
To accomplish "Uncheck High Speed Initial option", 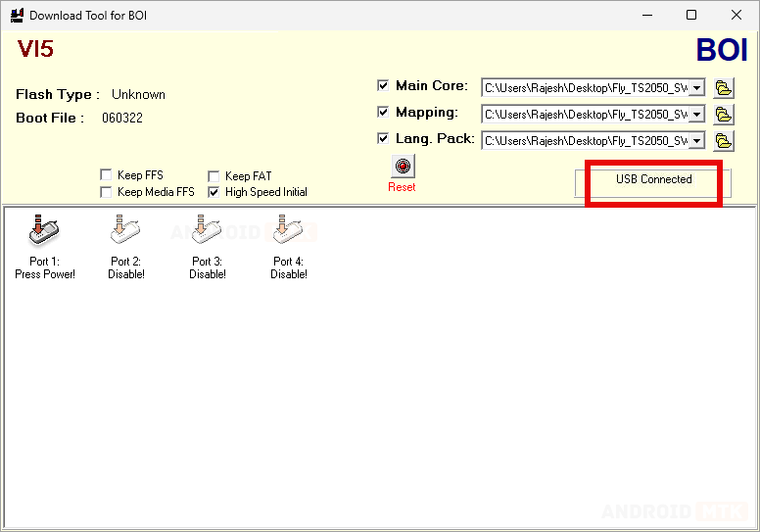I will pyautogui.click(x=214, y=193).
